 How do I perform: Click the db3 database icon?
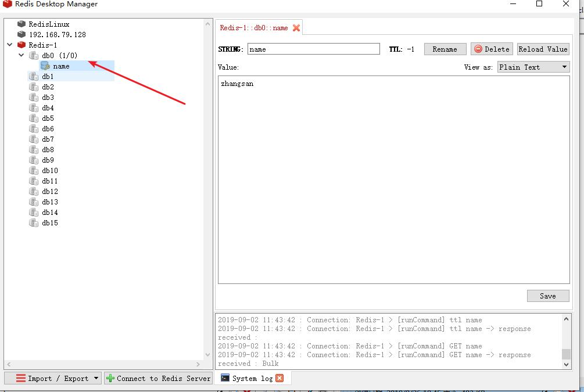(x=34, y=97)
